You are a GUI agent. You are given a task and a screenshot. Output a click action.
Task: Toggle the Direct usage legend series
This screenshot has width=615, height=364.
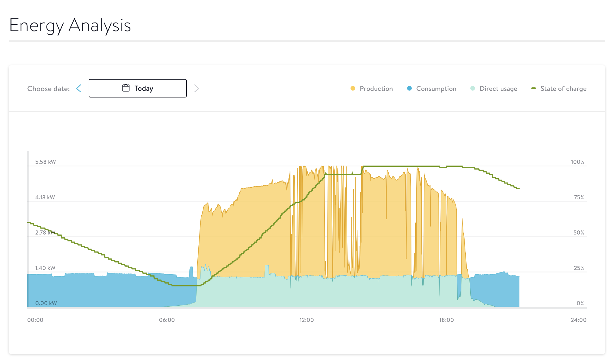click(498, 89)
